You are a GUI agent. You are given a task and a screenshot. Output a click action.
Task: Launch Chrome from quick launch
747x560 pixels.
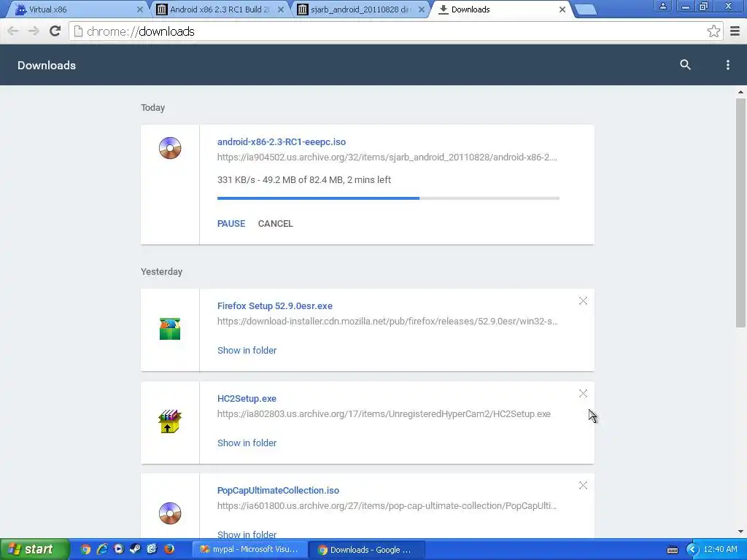coord(85,550)
